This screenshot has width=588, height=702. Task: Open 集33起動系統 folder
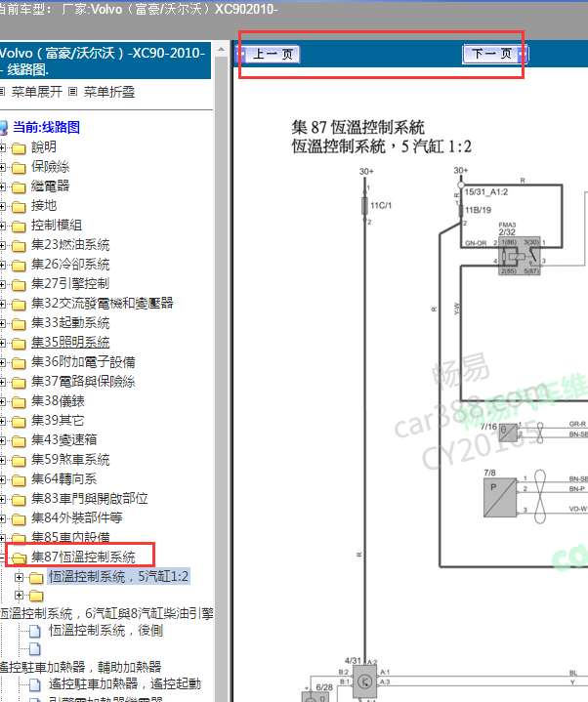[70, 323]
